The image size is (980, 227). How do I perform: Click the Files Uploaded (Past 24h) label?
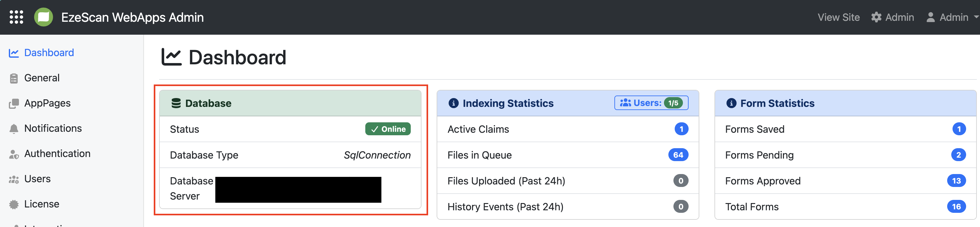coord(506,181)
